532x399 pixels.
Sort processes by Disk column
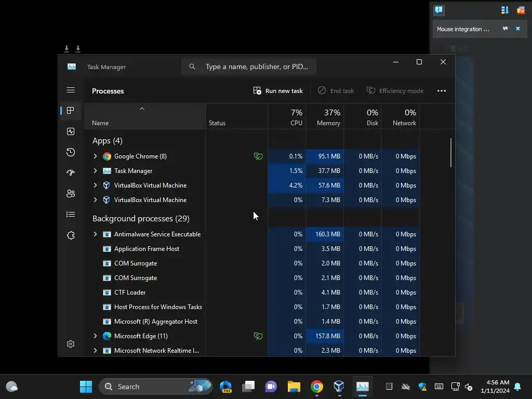pos(363,117)
